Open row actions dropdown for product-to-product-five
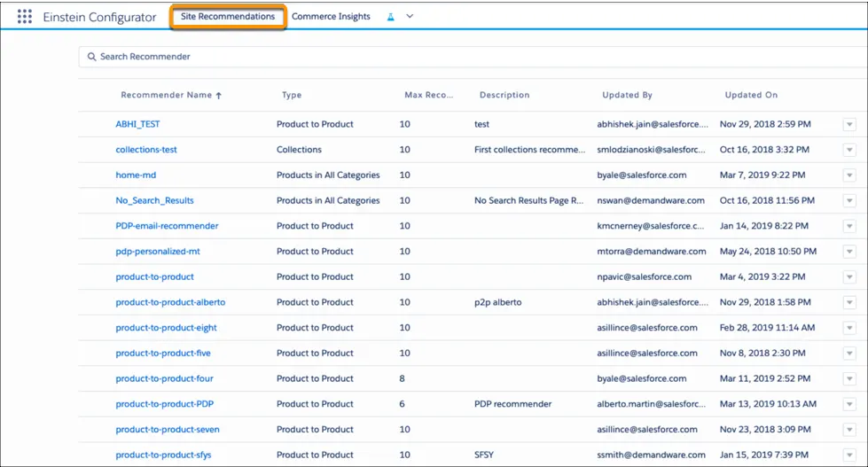 click(x=849, y=354)
